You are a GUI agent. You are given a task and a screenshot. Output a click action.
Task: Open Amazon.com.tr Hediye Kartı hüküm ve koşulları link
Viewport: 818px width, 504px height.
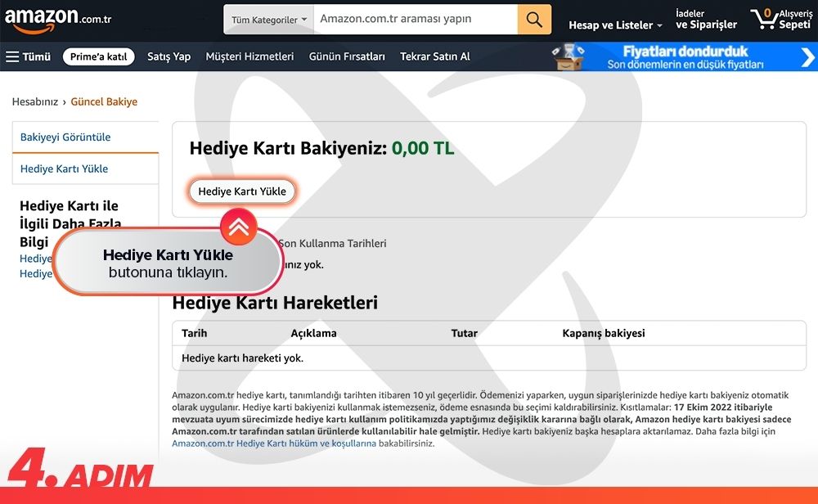coord(274,443)
